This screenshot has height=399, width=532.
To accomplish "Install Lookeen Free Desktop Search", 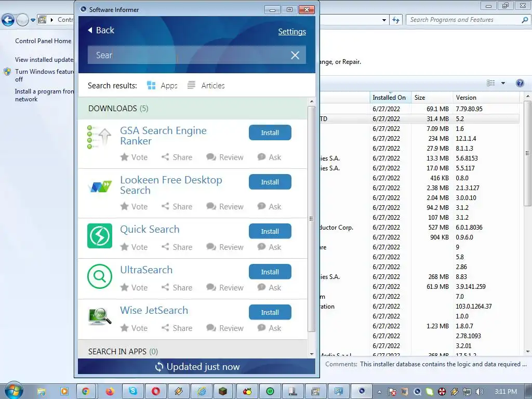I will click(270, 182).
